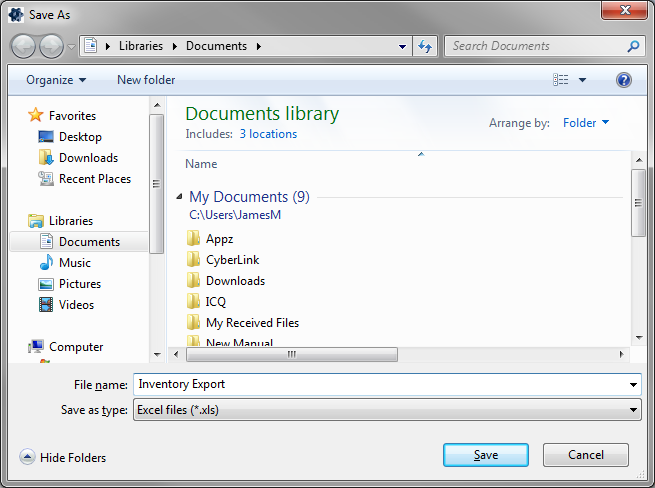Select Desktop in Favorites

(79, 137)
